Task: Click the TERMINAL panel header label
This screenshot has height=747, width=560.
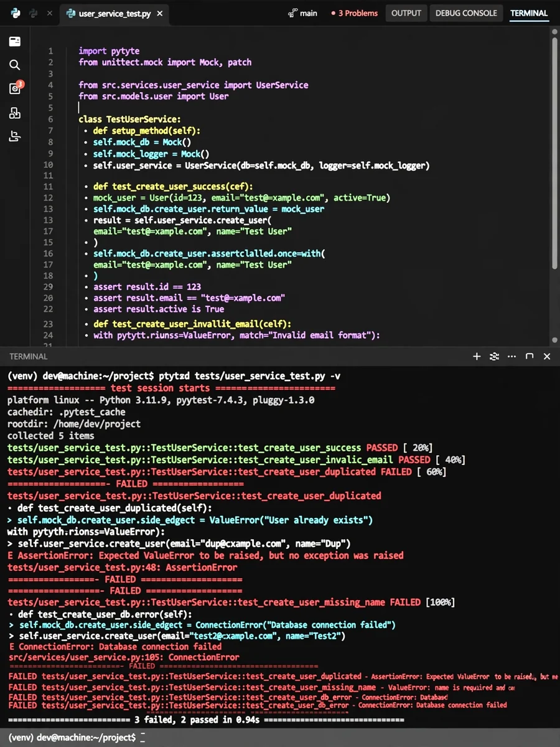Action: 29,357
